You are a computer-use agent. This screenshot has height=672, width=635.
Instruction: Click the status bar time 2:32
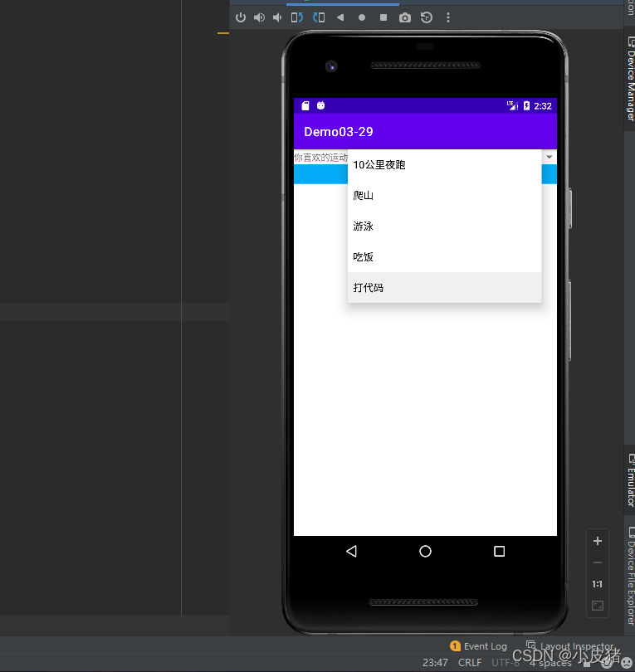(x=542, y=106)
